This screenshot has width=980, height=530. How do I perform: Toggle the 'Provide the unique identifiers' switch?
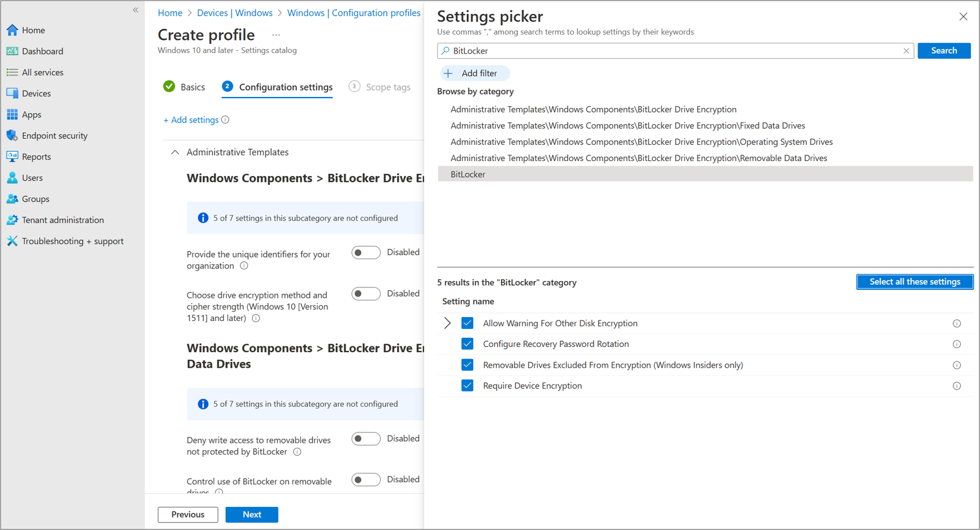[x=366, y=252]
